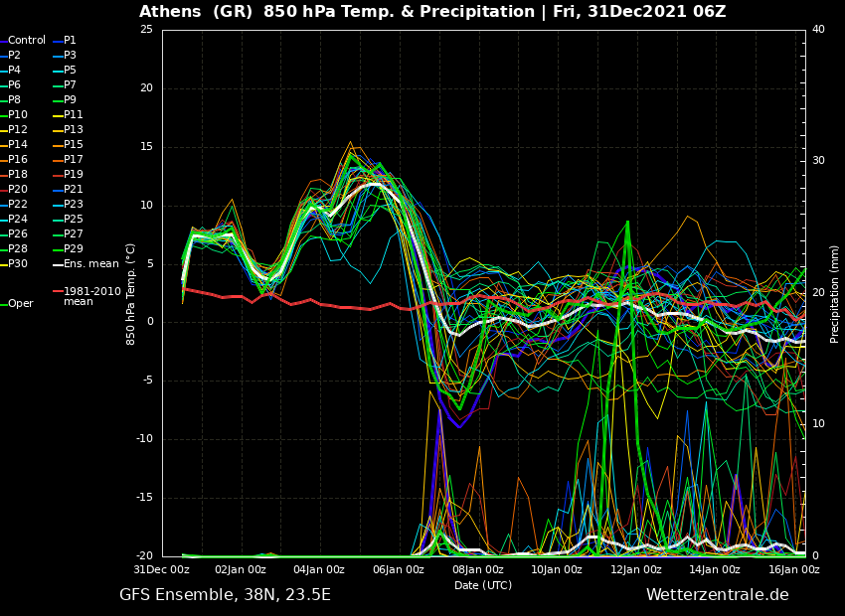Click the P21 legend entry

pos(73,190)
